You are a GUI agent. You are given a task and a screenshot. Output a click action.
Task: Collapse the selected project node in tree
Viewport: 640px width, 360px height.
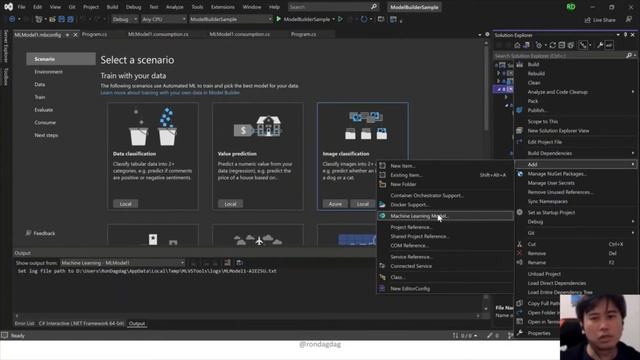tap(499, 89)
